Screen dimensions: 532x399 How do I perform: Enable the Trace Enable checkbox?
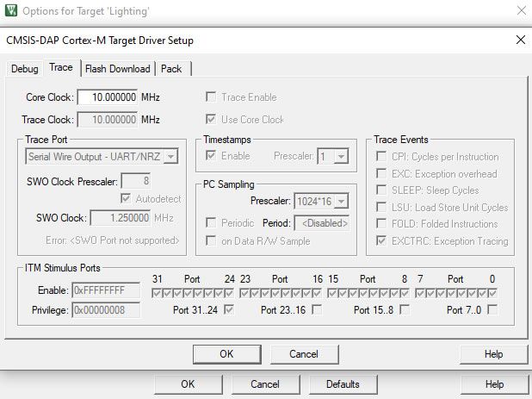pyautogui.click(x=211, y=97)
